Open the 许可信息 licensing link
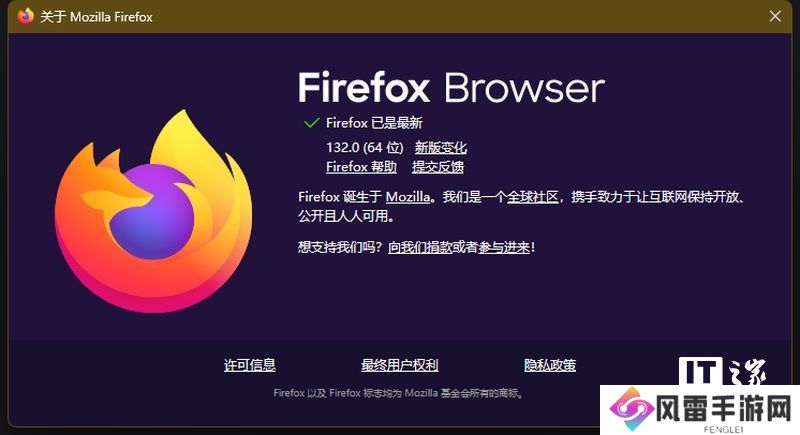The width and height of the screenshot is (800, 435). [x=249, y=365]
